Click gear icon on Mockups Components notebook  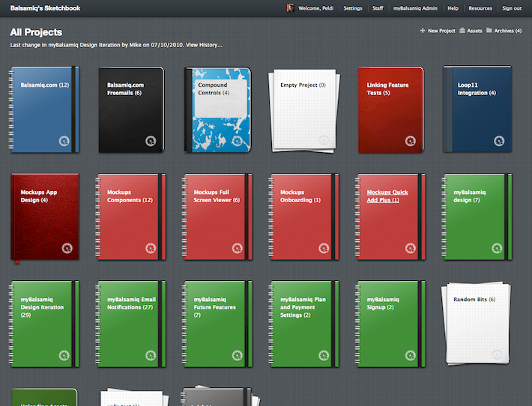pos(151,248)
